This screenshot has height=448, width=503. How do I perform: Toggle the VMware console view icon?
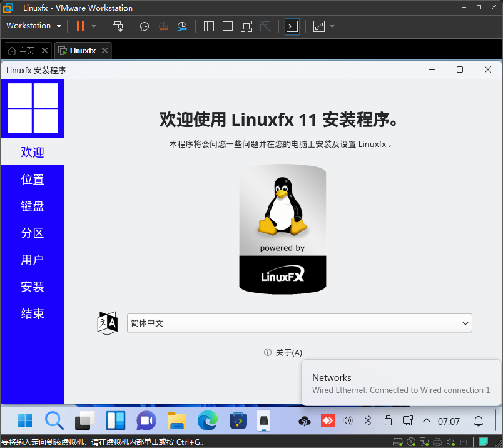[x=292, y=26]
